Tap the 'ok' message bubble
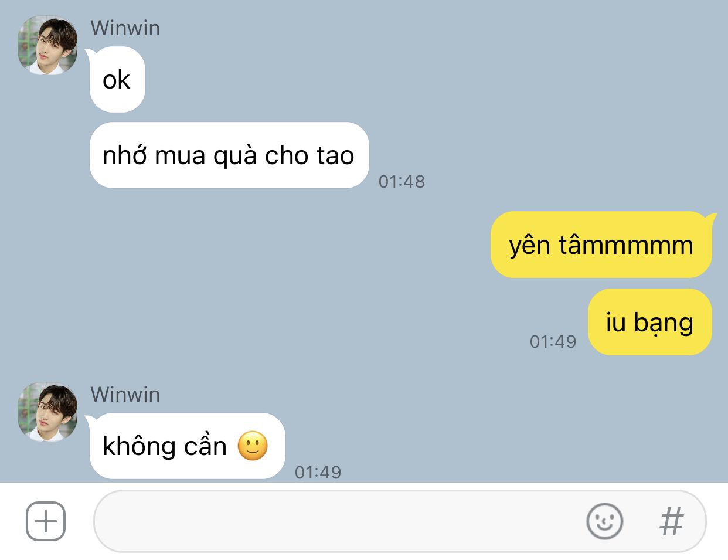 coord(117,80)
